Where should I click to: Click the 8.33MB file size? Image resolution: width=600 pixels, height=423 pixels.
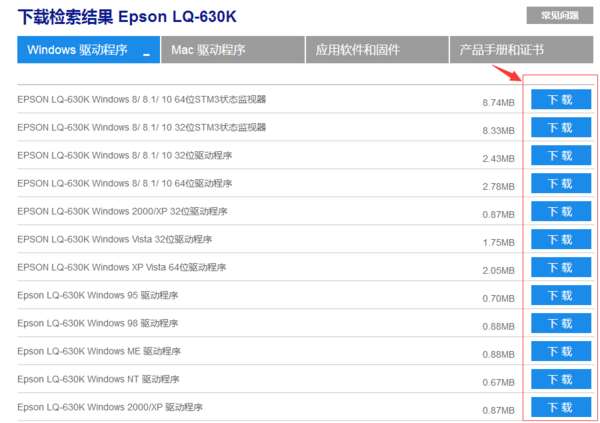coord(498,131)
